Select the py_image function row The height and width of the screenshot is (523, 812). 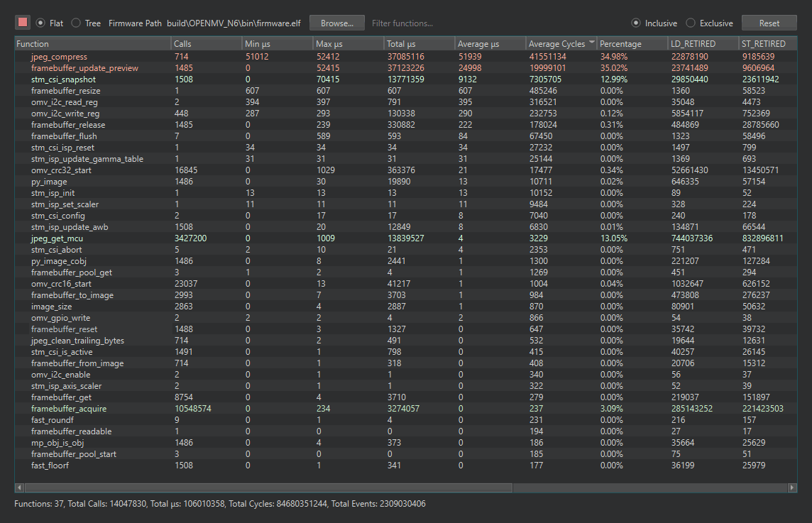point(406,182)
